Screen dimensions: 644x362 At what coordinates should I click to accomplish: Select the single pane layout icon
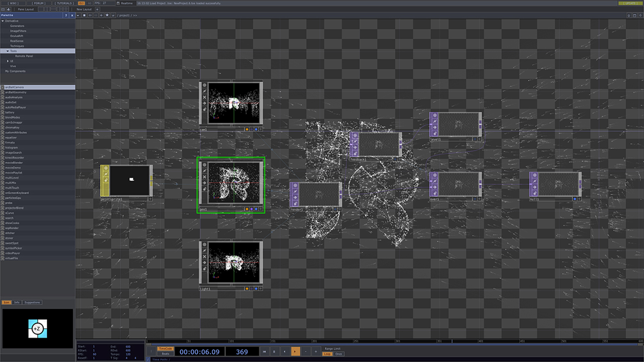41,9
